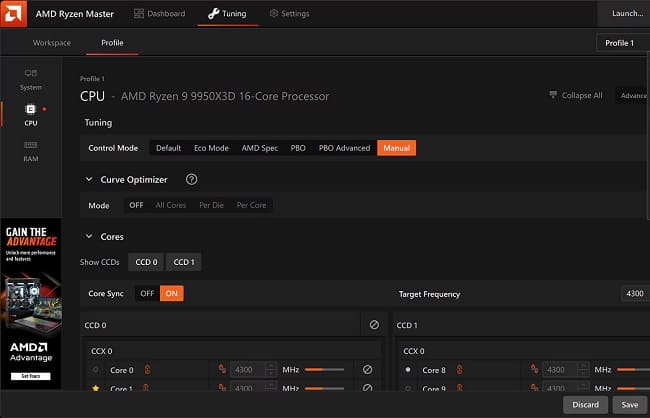Click the Get Yours ad button
This screenshot has height=418, width=650.
tap(31, 377)
